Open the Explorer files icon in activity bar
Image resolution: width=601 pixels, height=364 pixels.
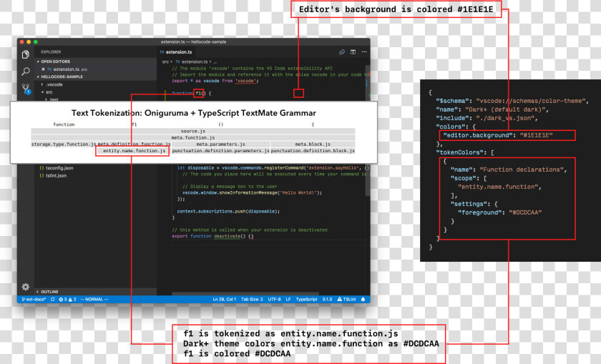25,55
